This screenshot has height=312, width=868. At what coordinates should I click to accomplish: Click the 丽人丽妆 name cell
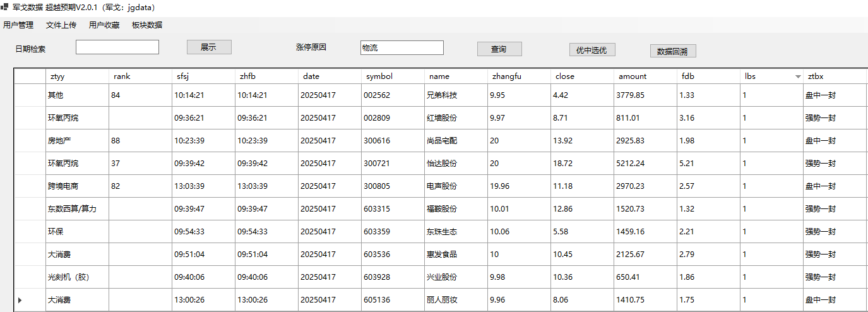[x=456, y=300]
